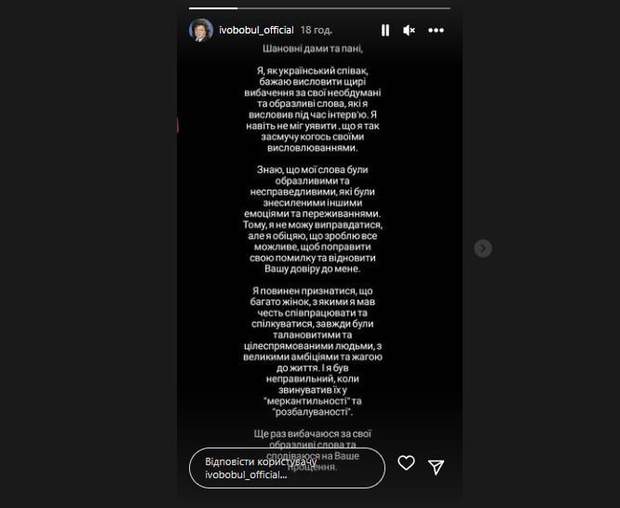The width and height of the screenshot is (620, 508).
Task: Unmute the story audio
Action: tap(409, 30)
